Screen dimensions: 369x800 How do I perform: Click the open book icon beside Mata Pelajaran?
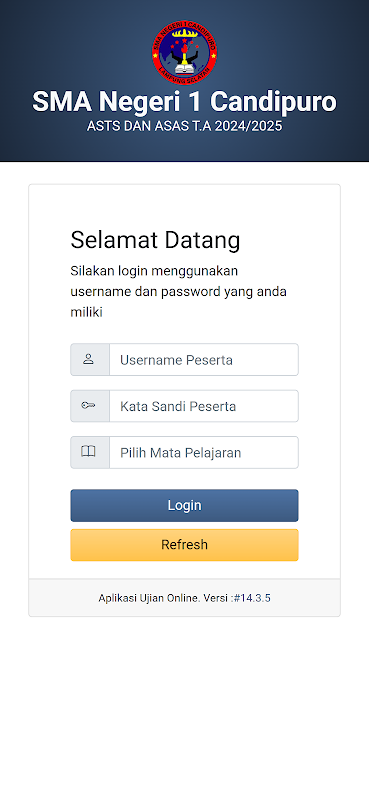tap(88, 452)
